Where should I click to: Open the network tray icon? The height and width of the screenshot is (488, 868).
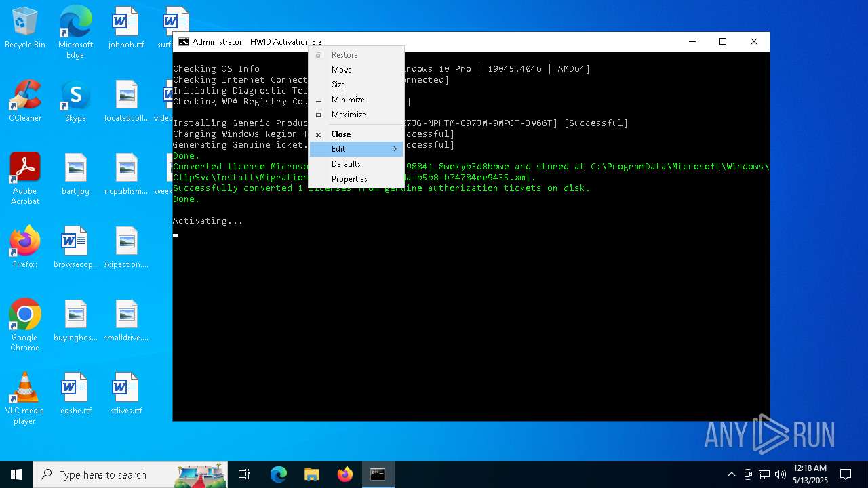[x=764, y=474]
